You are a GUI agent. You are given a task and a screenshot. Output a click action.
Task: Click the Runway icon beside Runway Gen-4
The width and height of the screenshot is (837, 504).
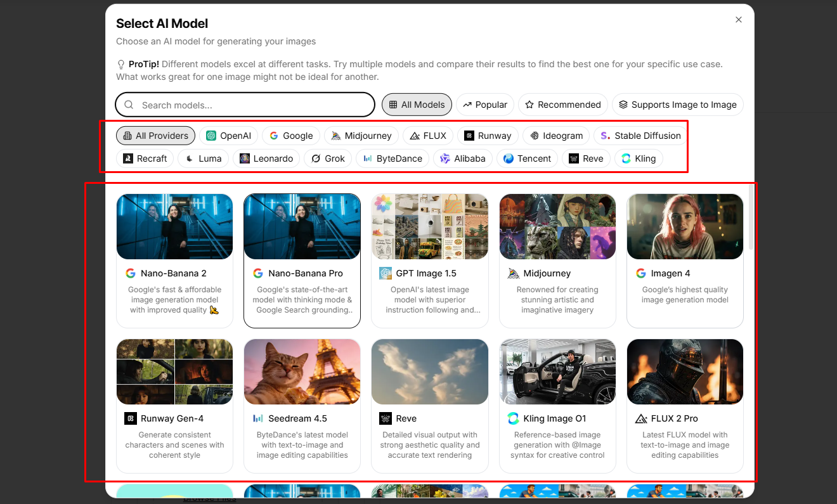pyautogui.click(x=131, y=418)
